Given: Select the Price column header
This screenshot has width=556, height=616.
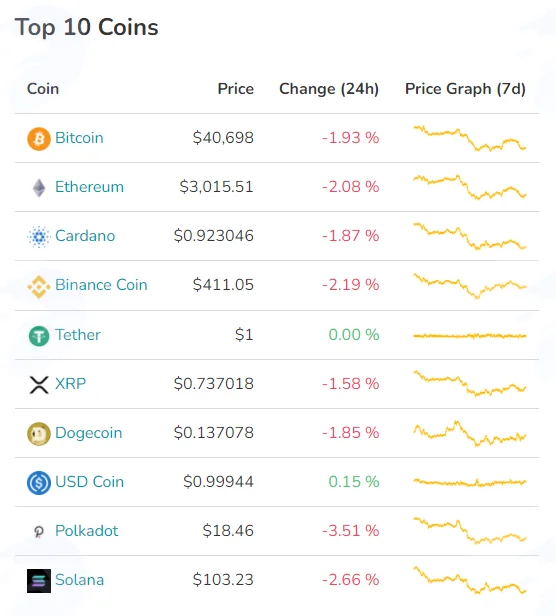Looking at the screenshot, I should (236, 89).
